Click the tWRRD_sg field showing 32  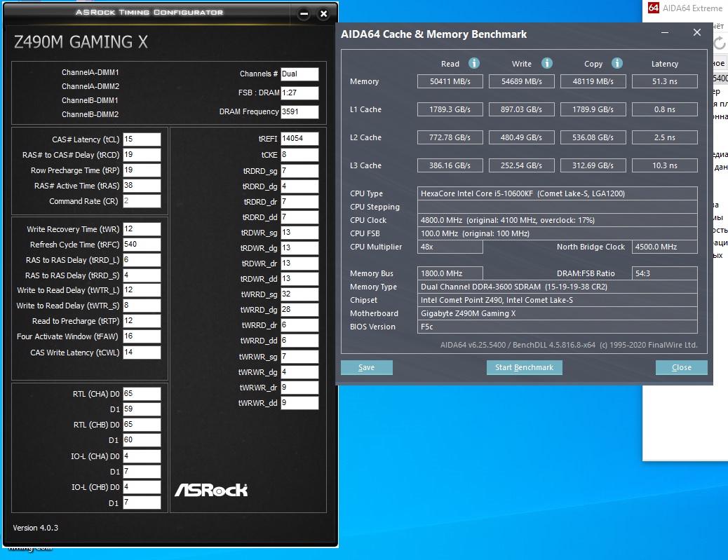coord(300,294)
